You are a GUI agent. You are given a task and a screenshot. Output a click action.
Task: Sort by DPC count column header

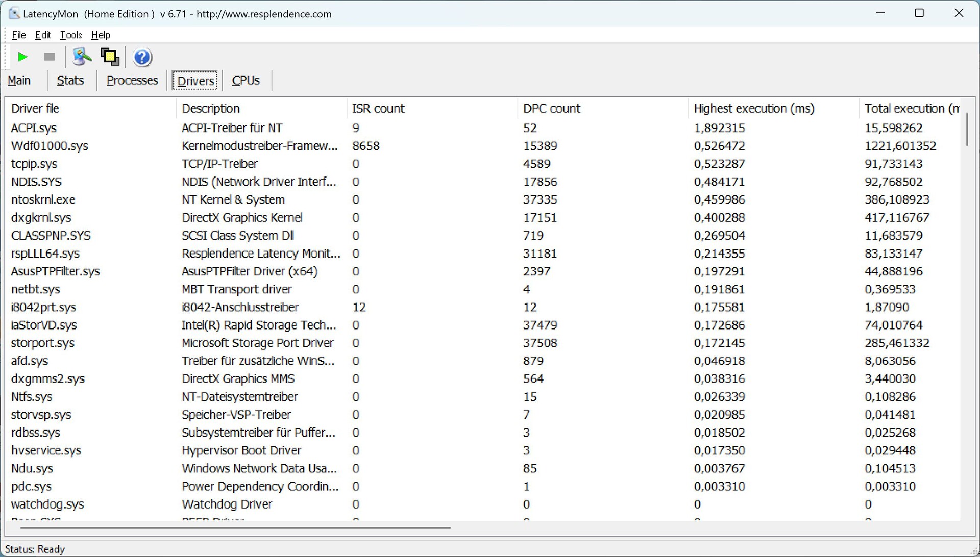[551, 108]
